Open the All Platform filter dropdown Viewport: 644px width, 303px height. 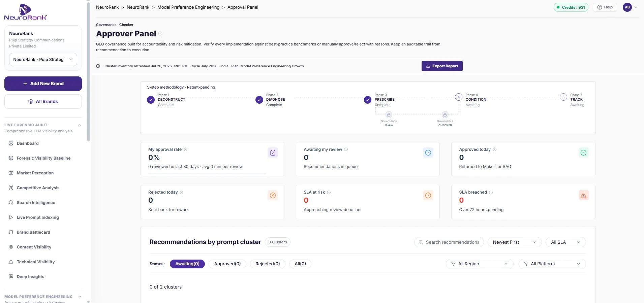(x=552, y=264)
